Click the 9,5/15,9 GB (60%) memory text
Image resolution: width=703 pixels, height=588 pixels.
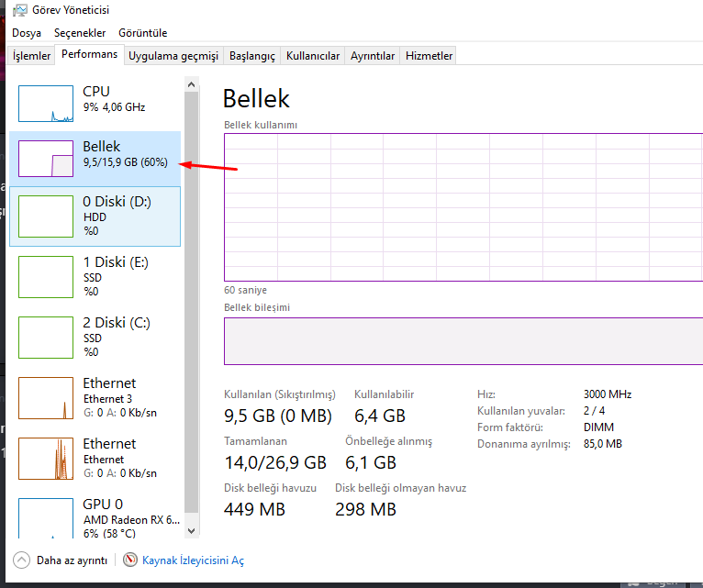click(126, 162)
